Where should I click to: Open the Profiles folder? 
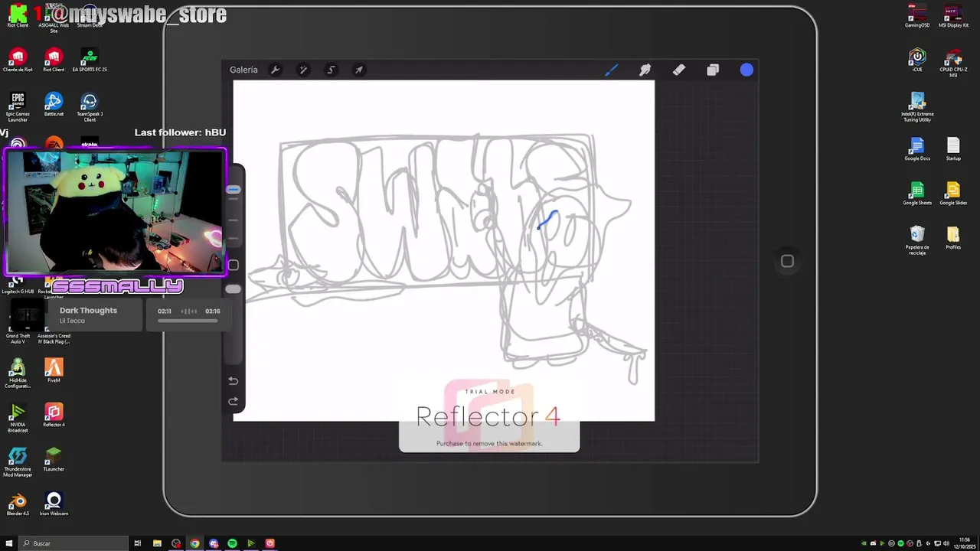click(953, 238)
